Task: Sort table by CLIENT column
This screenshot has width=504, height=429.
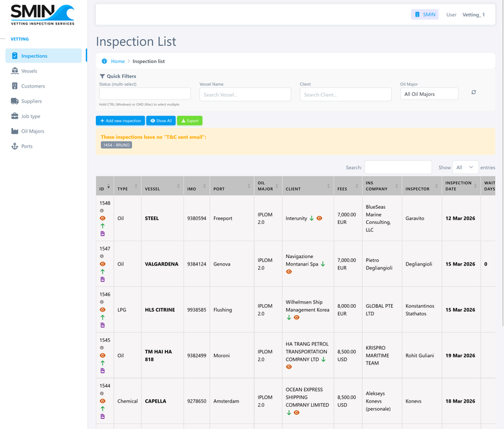Action: click(308, 186)
